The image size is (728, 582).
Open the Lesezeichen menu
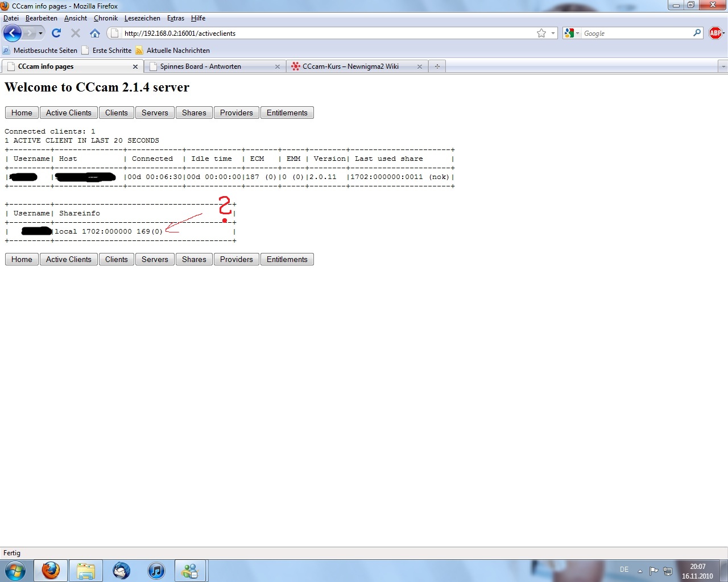[x=142, y=18]
